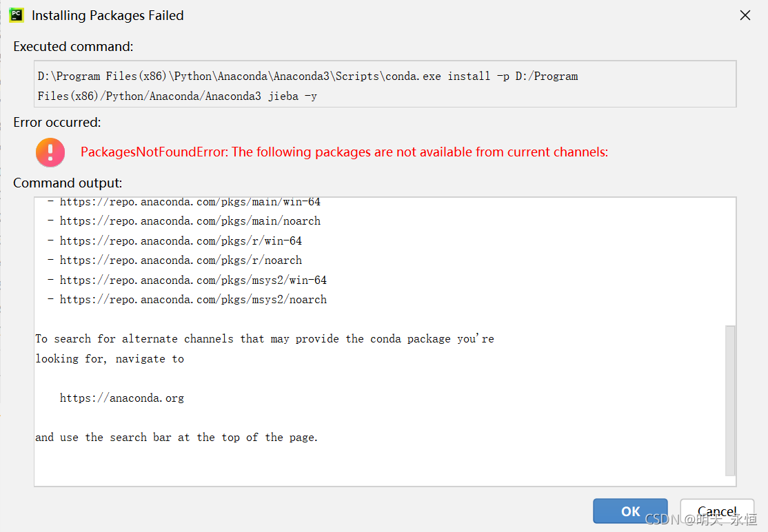Image resolution: width=768 pixels, height=532 pixels.
Task: Click the command output scrollbar thumb
Action: coord(730,400)
